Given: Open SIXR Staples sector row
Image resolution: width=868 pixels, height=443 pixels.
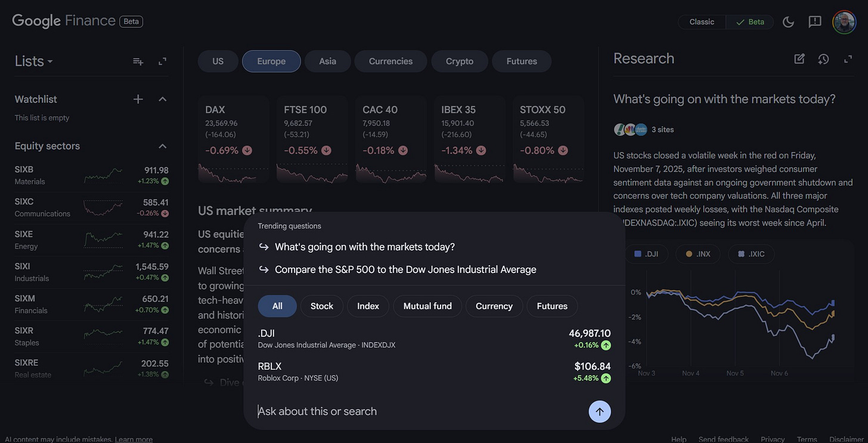Looking at the screenshot, I should click(91, 336).
